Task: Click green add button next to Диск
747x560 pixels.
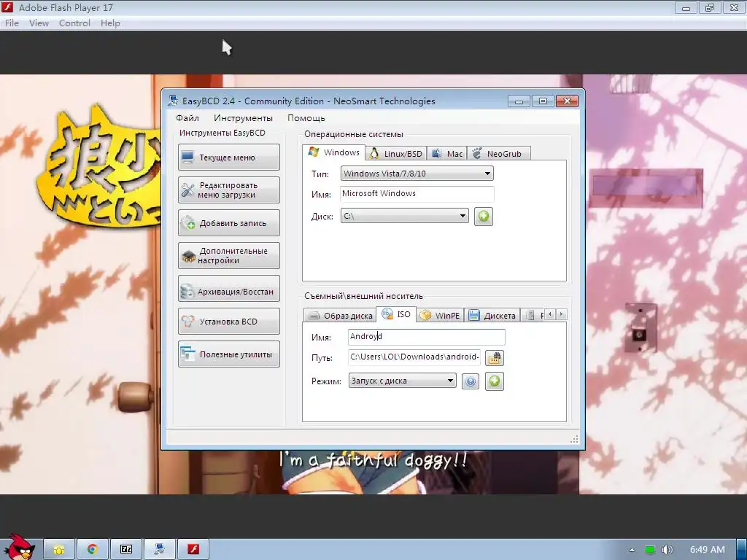Action: pos(483,217)
